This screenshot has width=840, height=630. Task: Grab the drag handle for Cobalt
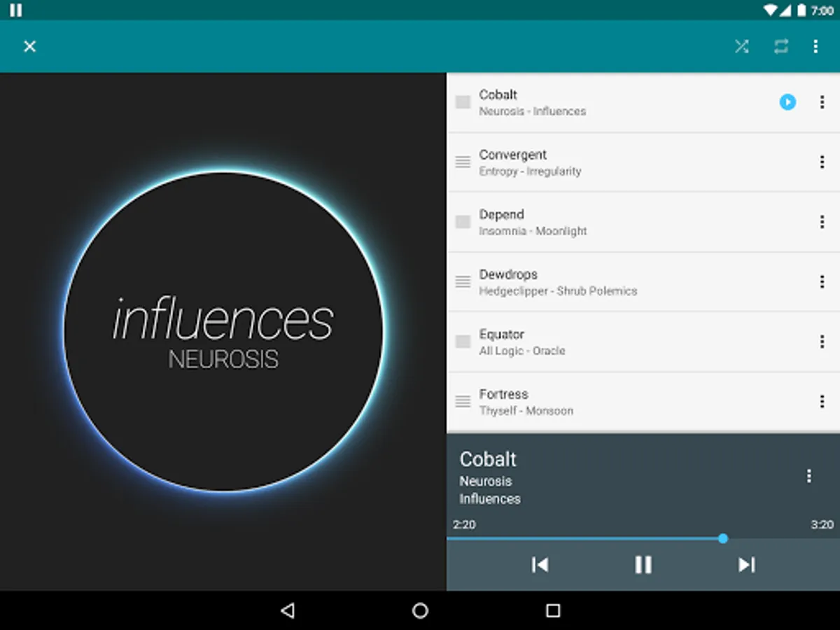point(463,102)
